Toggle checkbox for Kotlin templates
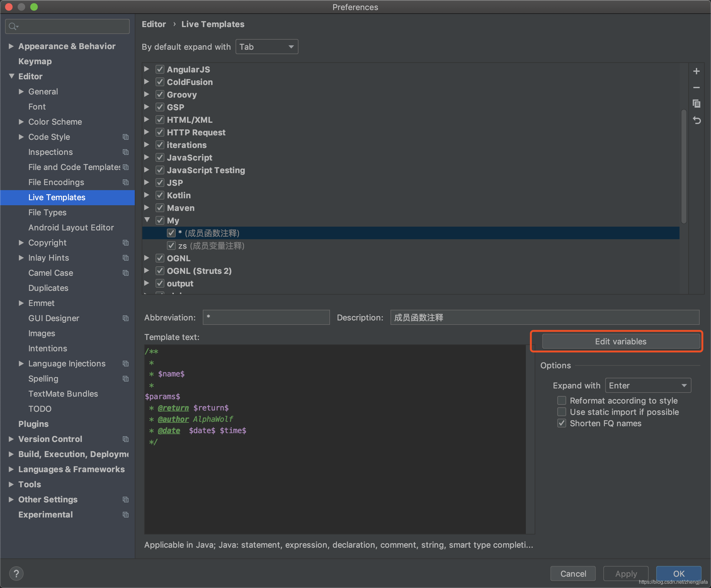 point(160,195)
